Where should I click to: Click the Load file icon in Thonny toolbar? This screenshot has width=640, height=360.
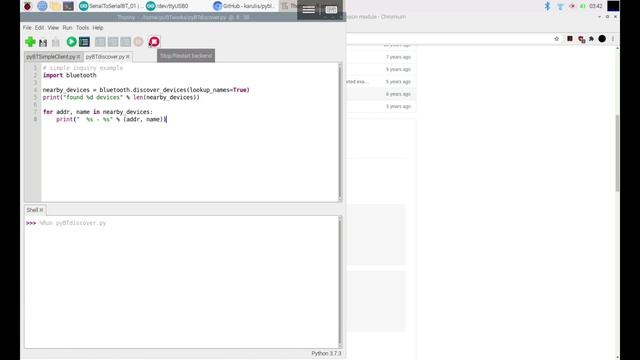[x=43, y=42]
